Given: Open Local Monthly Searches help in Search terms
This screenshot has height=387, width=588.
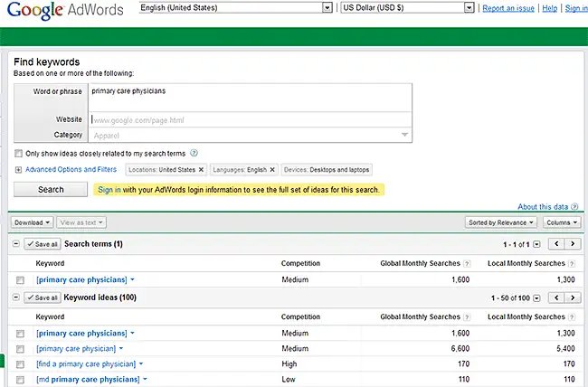Looking at the screenshot, I should pyautogui.click(x=572, y=264).
